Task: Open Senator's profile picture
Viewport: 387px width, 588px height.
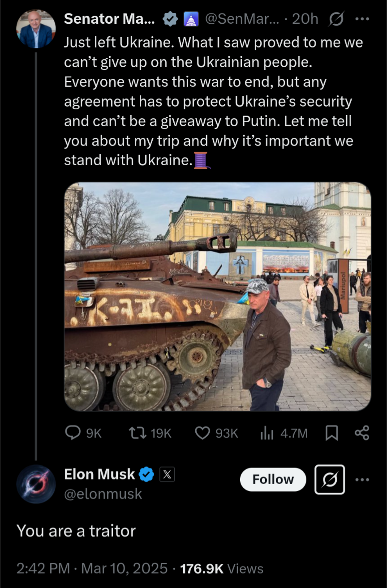Action: click(36, 29)
